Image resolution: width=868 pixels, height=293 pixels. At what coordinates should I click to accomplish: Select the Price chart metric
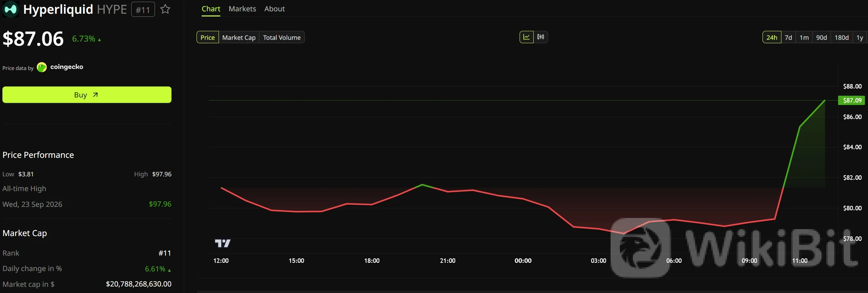pos(208,37)
